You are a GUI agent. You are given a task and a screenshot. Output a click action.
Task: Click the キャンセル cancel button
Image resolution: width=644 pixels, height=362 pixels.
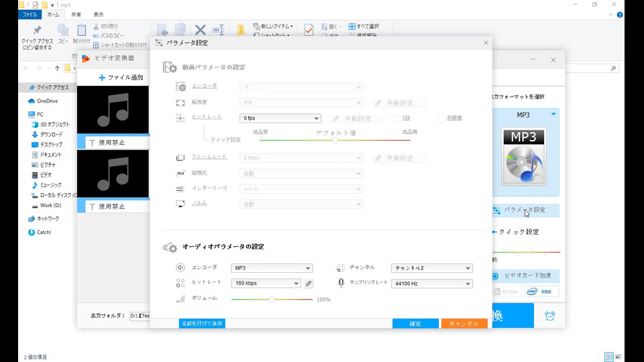coord(464,323)
